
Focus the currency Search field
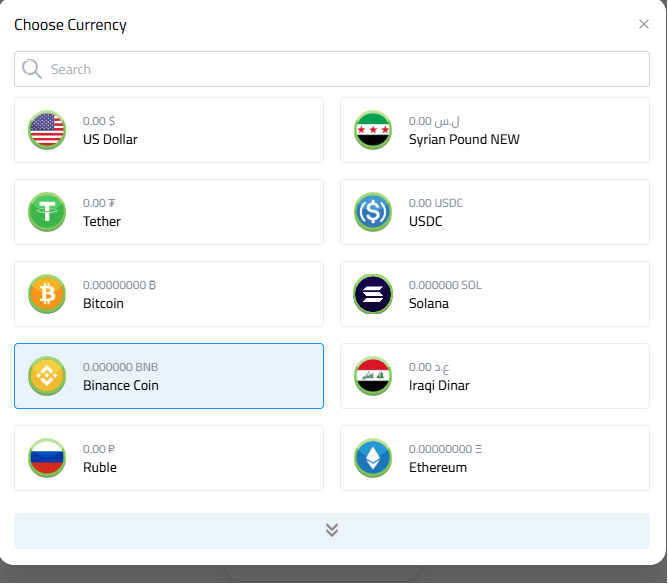click(332, 69)
